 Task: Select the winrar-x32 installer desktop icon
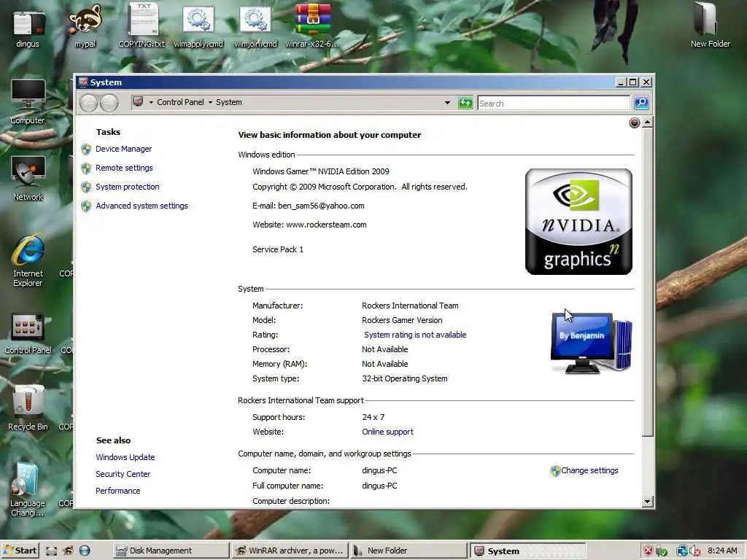pos(312,26)
